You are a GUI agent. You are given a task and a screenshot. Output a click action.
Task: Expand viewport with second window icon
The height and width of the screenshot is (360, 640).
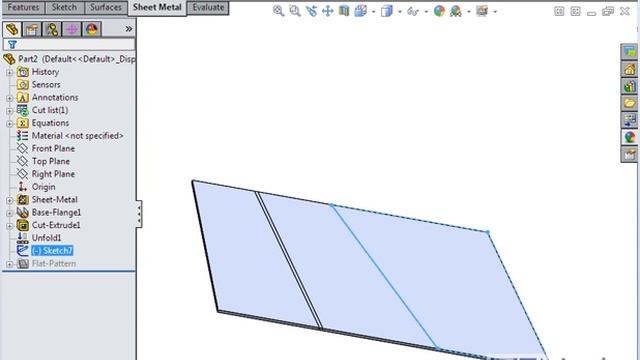coord(576,11)
